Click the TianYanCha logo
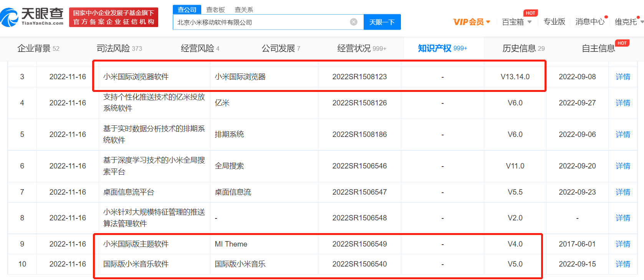 (x=32, y=17)
